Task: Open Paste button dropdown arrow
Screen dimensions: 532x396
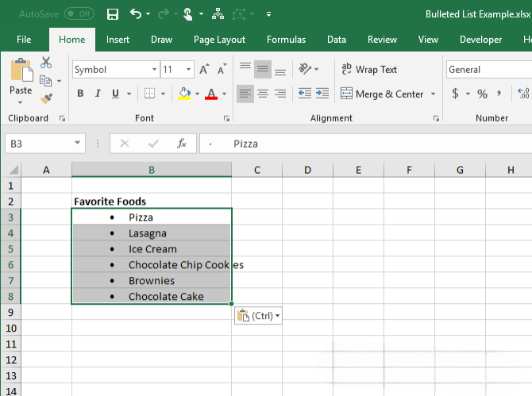Action: coord(21,102)
